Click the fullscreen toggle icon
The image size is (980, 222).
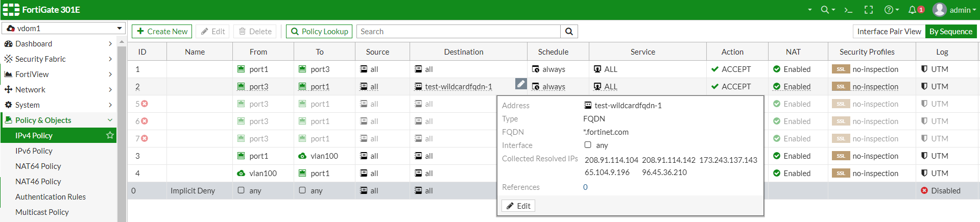point(869,10)
